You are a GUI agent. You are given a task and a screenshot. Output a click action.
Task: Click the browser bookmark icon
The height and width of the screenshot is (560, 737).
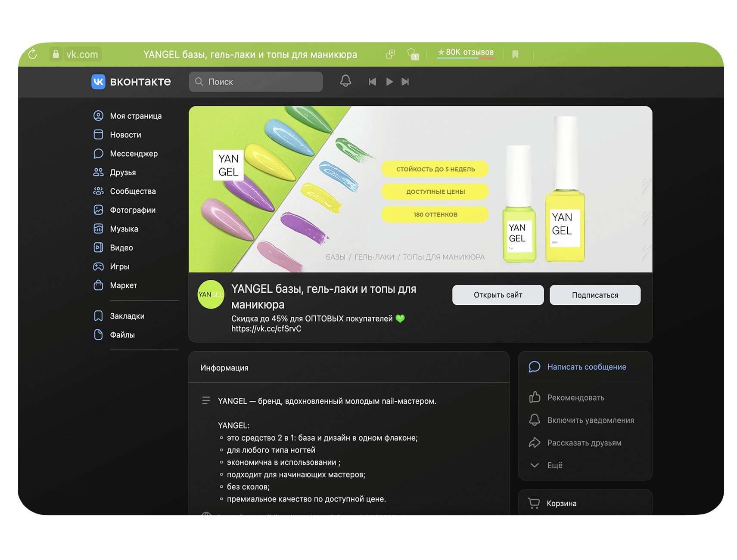coord(515,54)
